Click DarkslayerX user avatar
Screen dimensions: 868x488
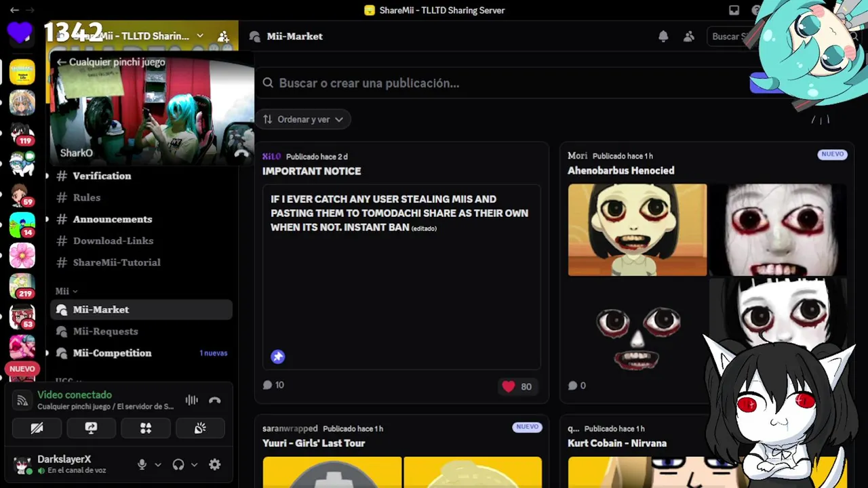[23, 465]
